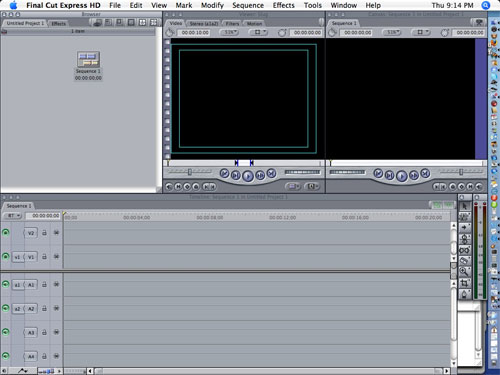Click Play Around Current in the Canvas
500x375 pixels.
[414, 175]
